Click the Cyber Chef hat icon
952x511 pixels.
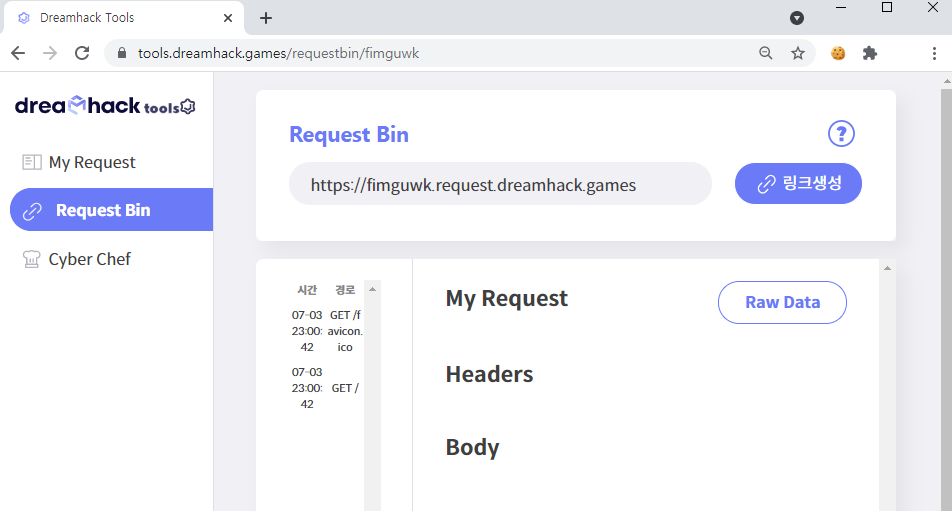[x=32, y=259]
